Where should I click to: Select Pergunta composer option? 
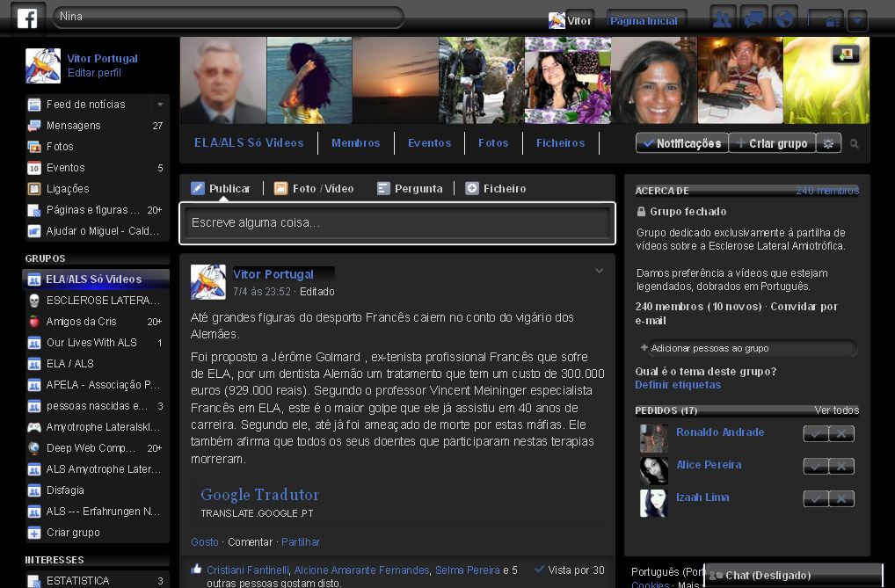(x=410, y=189)
